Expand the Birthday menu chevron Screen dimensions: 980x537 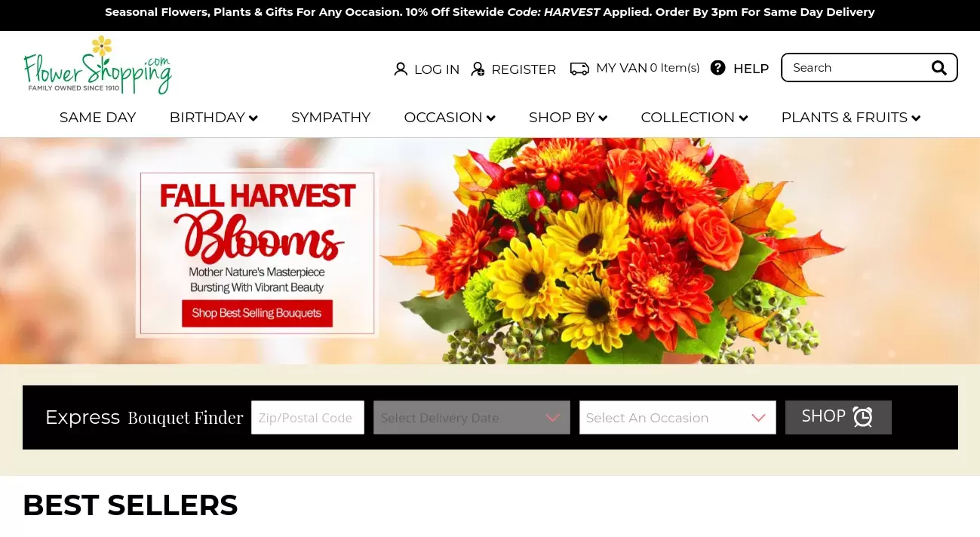[x=253, y=118]
